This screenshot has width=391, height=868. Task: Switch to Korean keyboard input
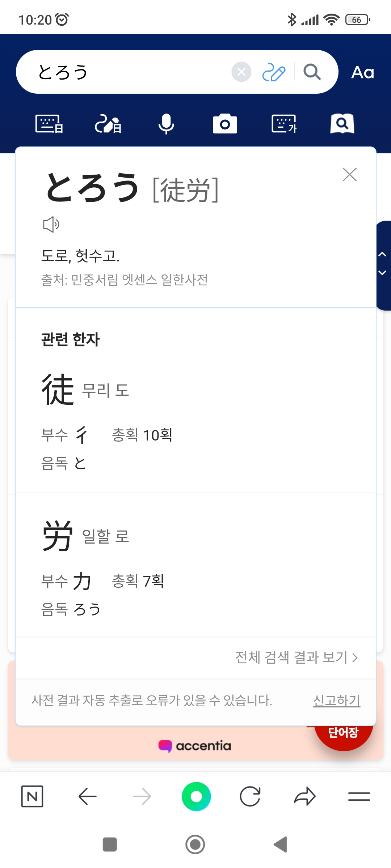[x=284, y=124]
